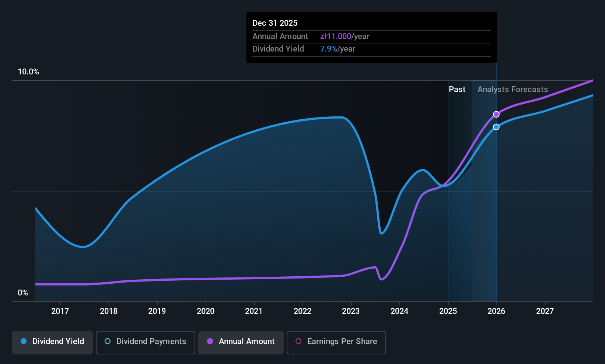Click the 2017 x-axis year label
This screenshot has width=605, height=364.
[60, 311]
